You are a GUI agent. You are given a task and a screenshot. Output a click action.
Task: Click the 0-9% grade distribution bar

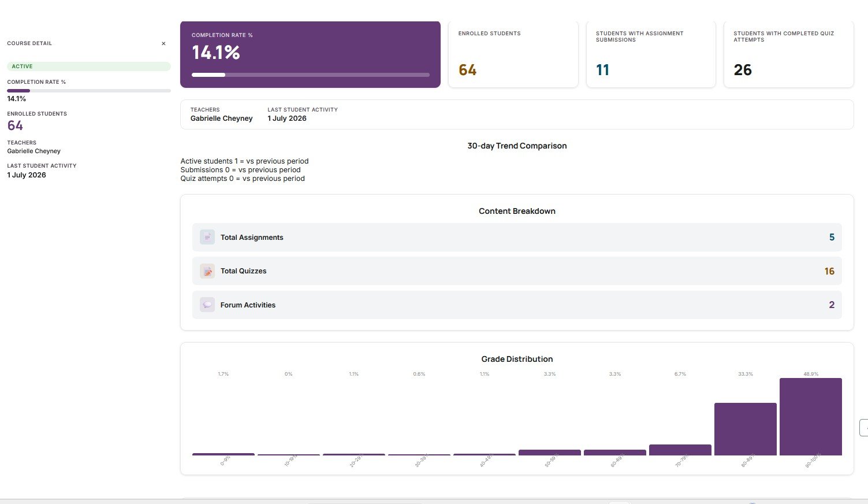tap(223, 454)
